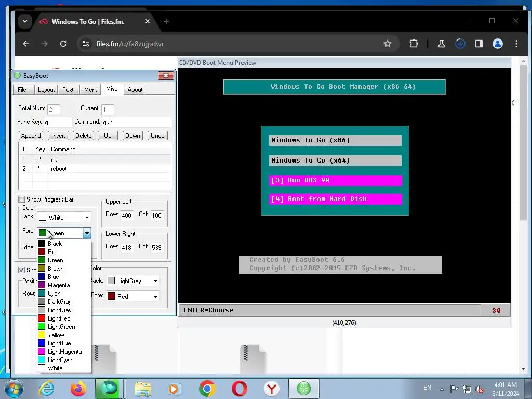532x399 pixels.
Task: Open the About tab
Action: click(x=135, y=89)
